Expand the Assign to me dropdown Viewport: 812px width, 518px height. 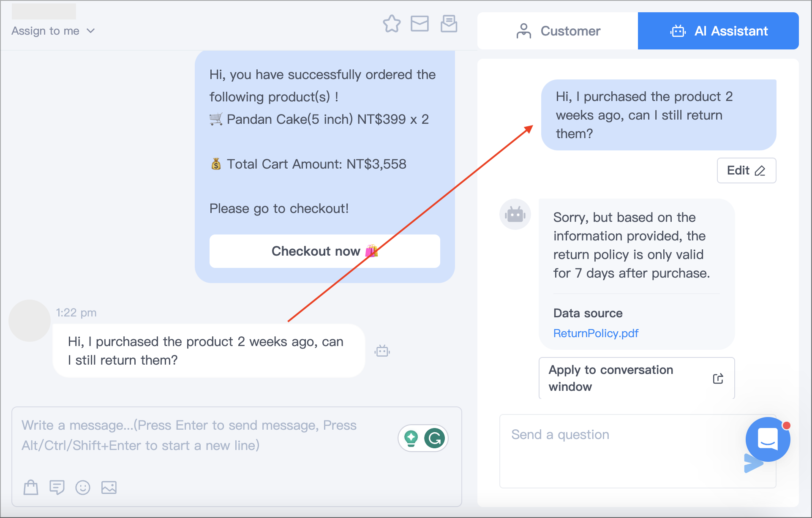point(53,31)
